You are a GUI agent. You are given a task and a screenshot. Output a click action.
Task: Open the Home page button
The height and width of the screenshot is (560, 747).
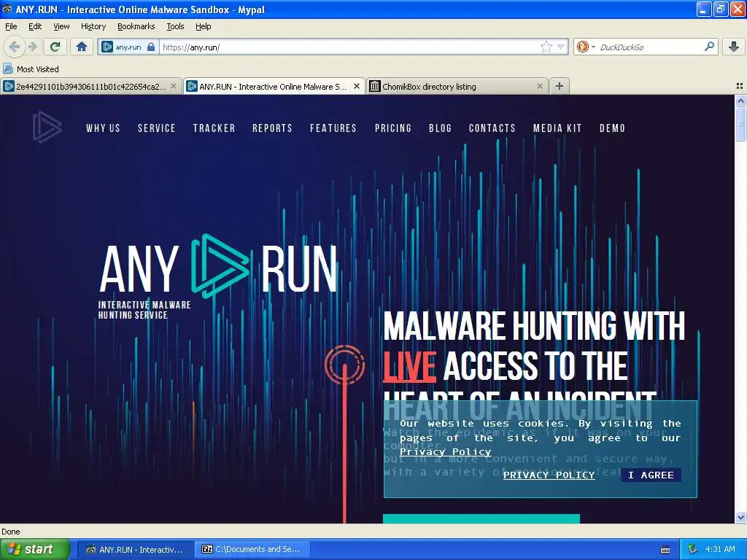click(82, 47)
